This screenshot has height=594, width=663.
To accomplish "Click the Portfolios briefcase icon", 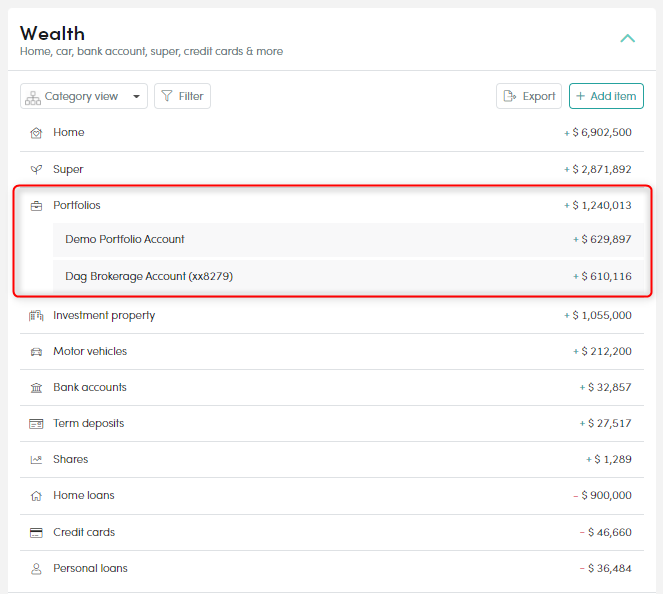I will point(36,206).
